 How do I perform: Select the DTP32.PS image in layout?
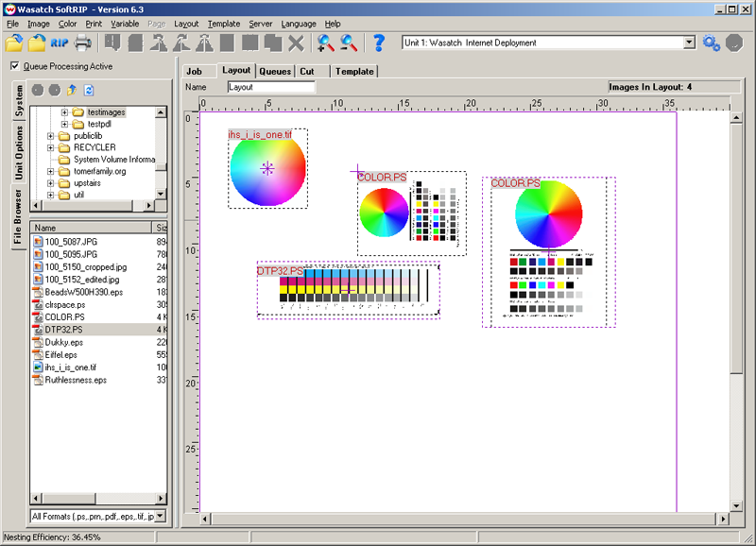point(348,290)
